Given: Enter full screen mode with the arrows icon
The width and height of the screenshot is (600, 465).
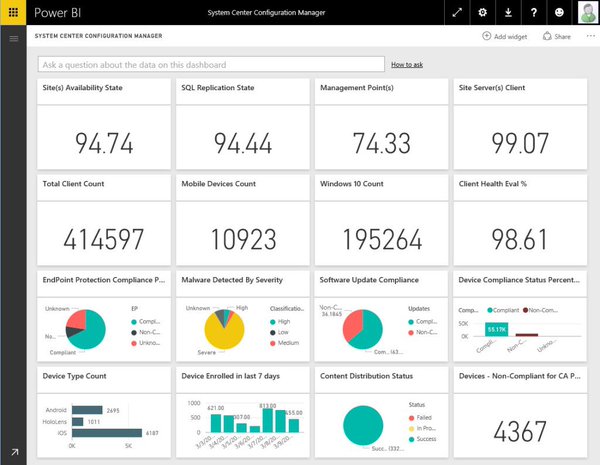Looking at the screenshot, I should tap(456, 13).
